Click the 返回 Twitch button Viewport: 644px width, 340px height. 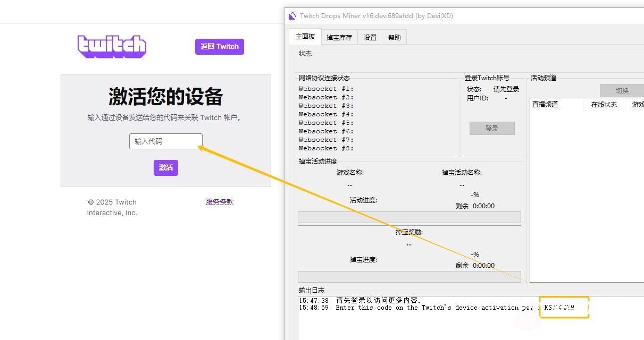pyautogui.click(x=220, y=47)
